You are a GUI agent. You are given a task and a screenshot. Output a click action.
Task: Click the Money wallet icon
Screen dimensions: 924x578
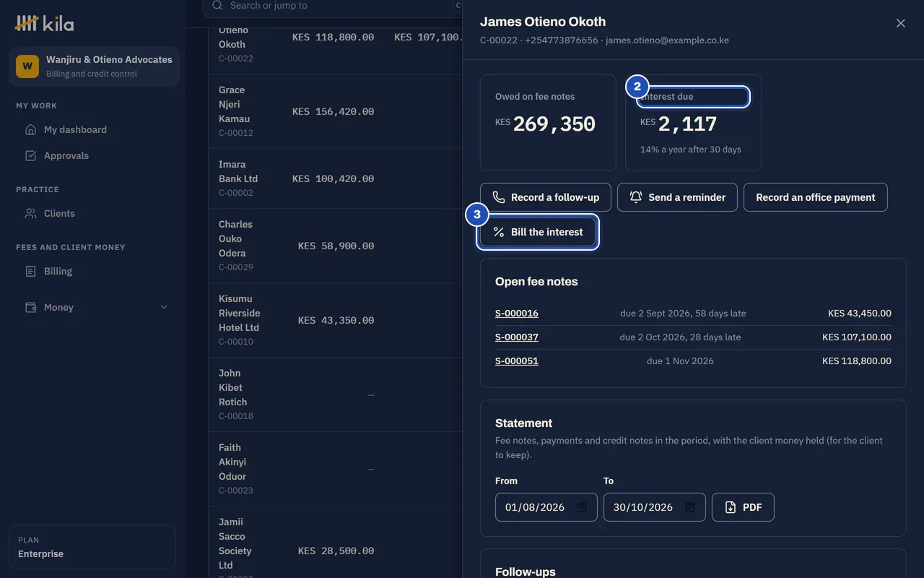pos(30,307)
